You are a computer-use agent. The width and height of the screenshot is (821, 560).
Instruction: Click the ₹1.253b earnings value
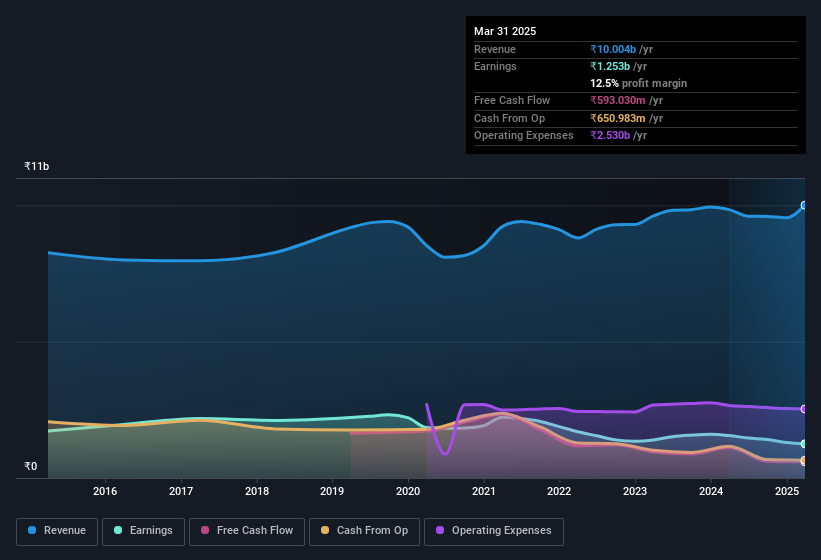point(610,66)
